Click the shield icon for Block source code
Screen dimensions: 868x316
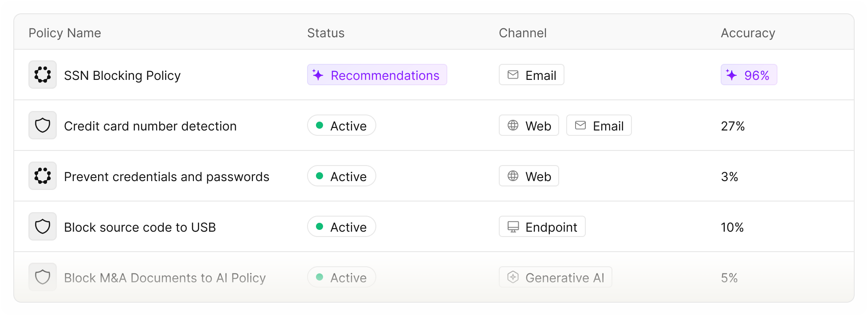(43, 227)
